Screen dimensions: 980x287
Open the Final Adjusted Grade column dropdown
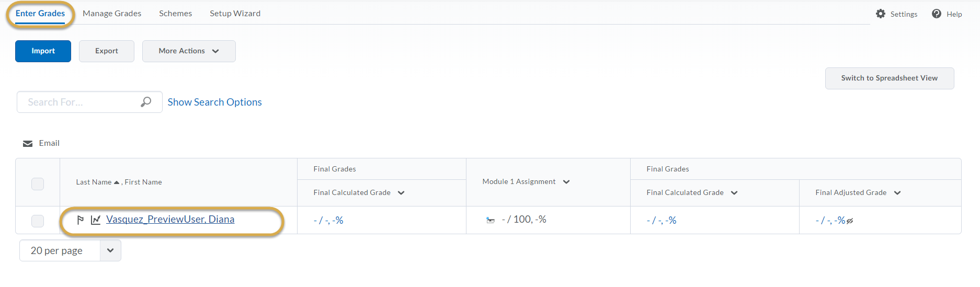click(897, 193)
